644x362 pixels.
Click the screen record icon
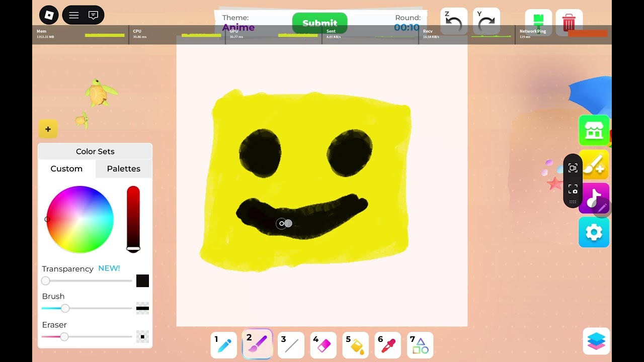tap(573, 168)
